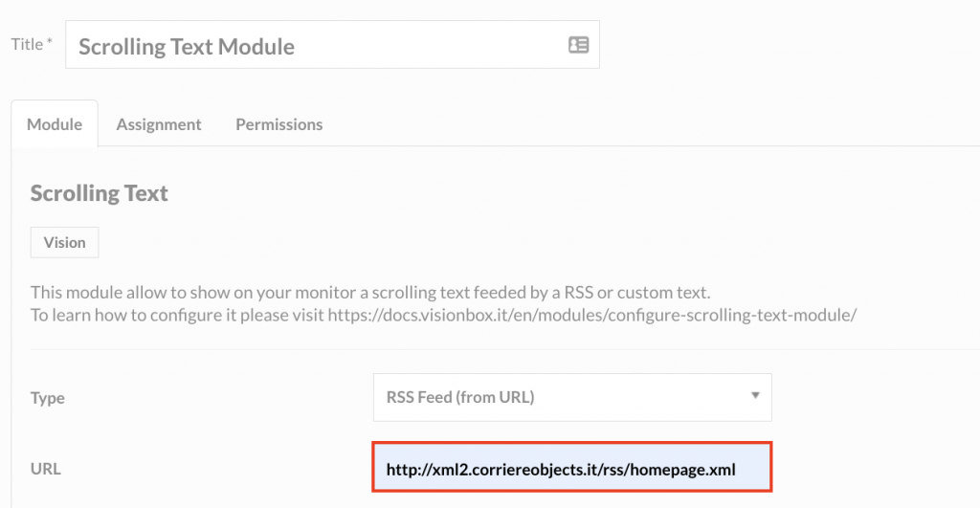Switch to the Permissions tab
The width and height of the screenshot is (980, 508).
pyautogui.click(x=279, y=124)
